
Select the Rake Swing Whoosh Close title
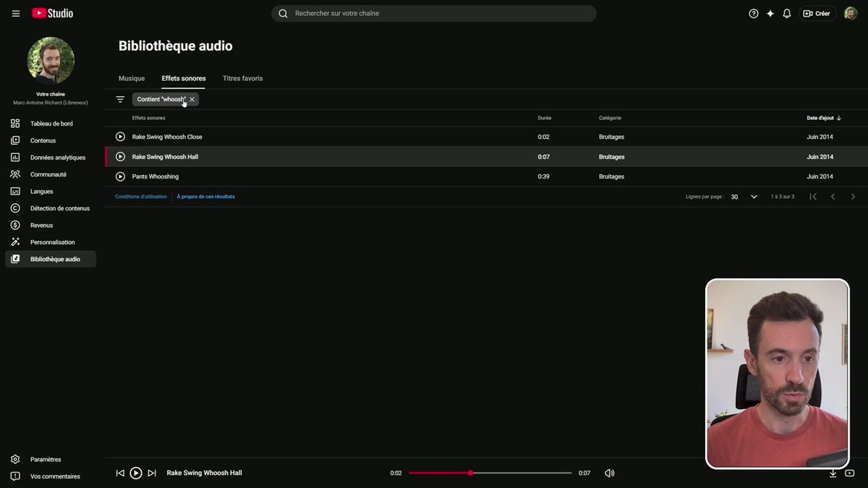click(167, 137)
